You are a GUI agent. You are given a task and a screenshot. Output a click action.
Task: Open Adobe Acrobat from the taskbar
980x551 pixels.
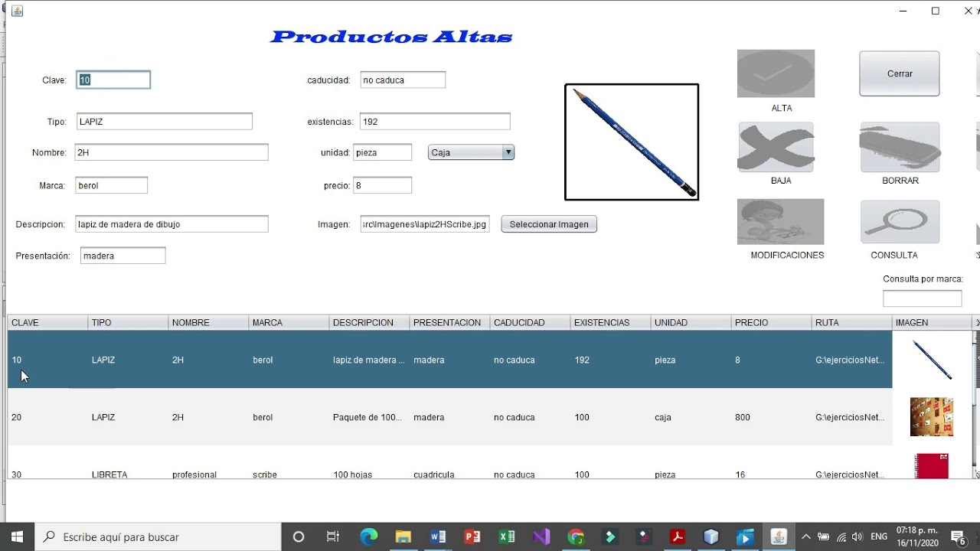click(677, 537)
